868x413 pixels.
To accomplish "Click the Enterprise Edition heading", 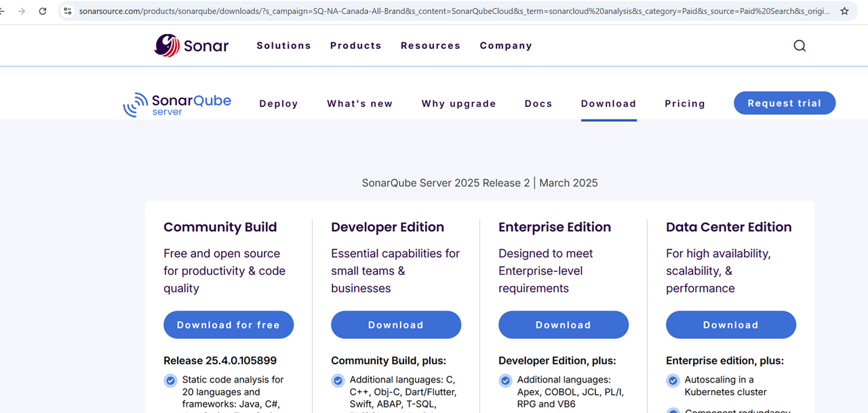I will pos(555,227).
